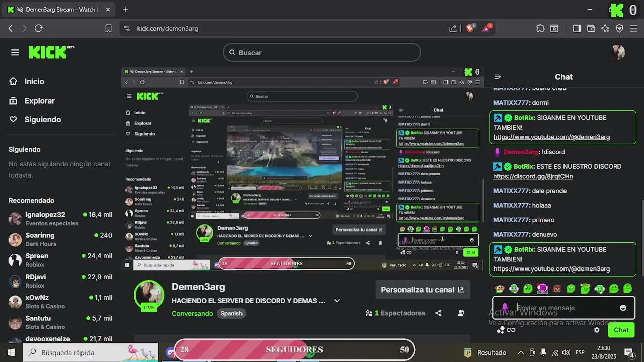Show hidden system tray icons
The height and width of the screenshot is (362, 644).
click(521, 352)
